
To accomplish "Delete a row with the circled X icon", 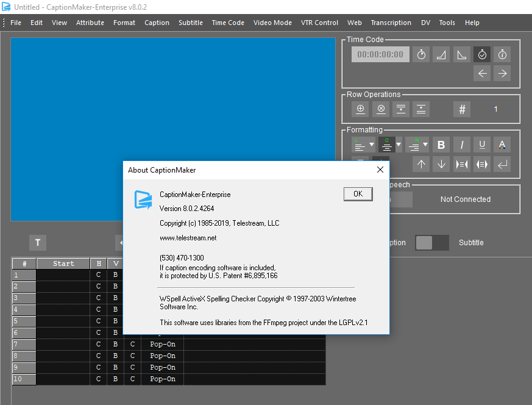I will tap(380, 109).
